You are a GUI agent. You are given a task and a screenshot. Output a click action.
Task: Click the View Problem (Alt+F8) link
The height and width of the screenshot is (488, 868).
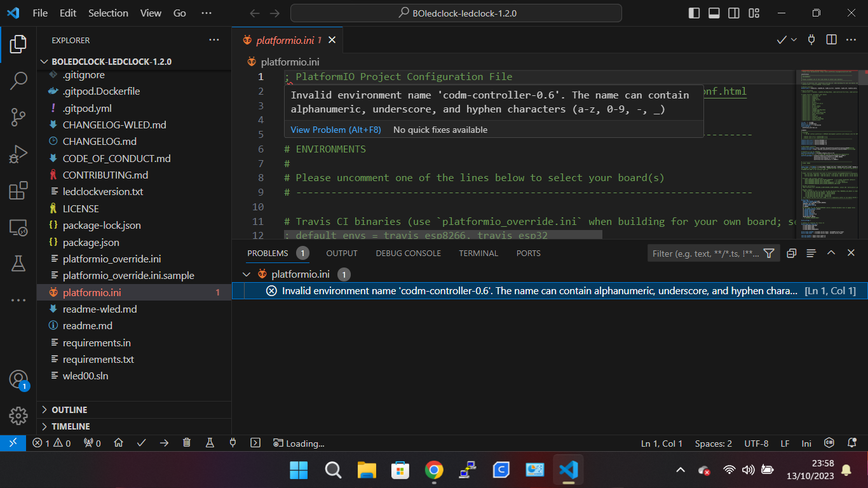(336, 130)
